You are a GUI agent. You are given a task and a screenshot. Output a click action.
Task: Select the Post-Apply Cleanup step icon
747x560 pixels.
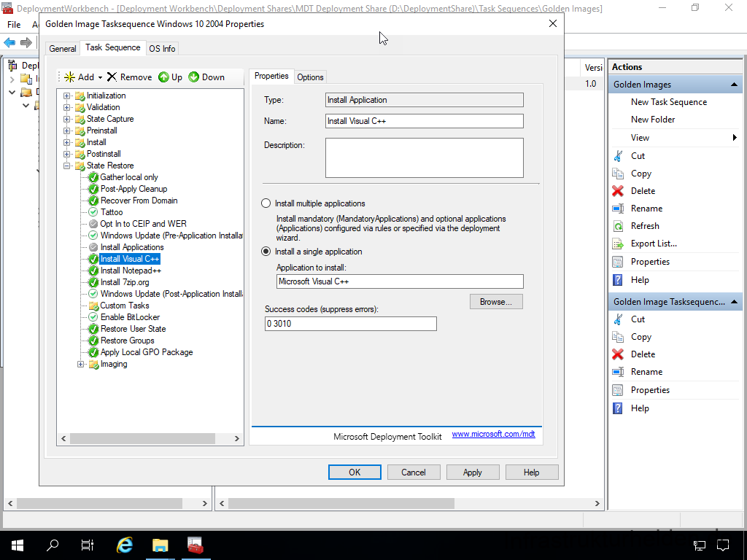(x=93, y=189)
